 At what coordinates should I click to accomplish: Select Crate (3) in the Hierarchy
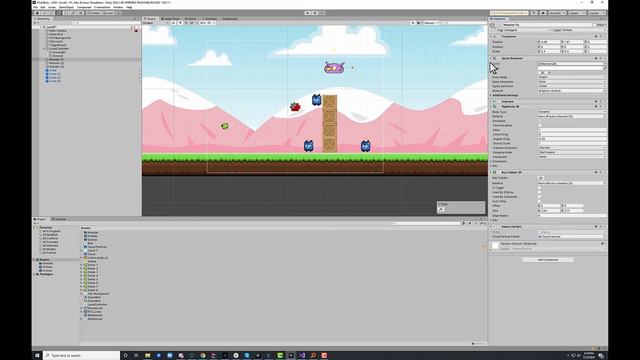click(55, 81)
